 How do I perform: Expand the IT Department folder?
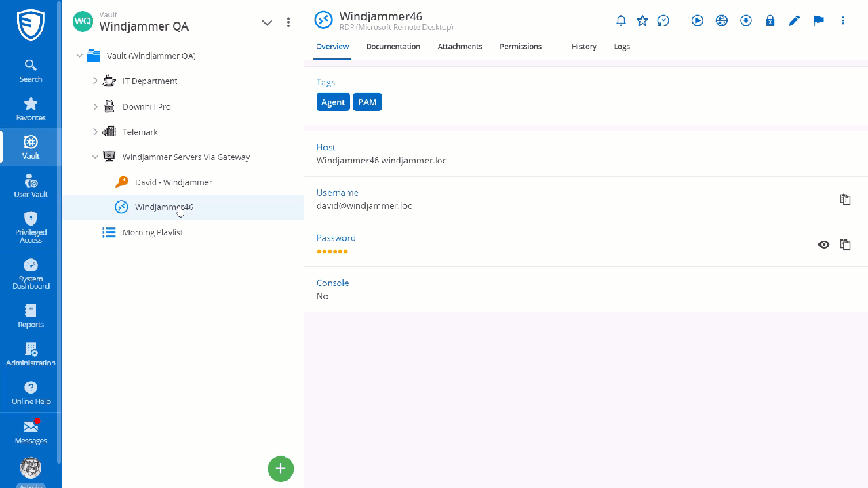pyautogui.click(x=95, y=81)
